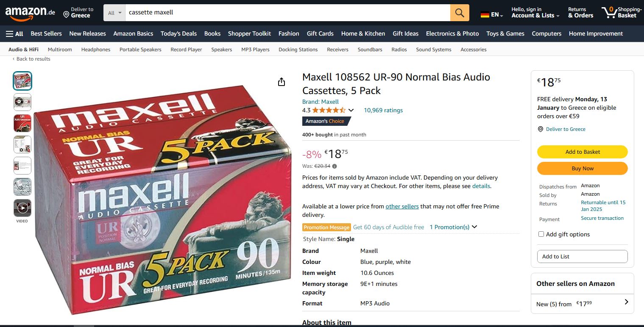This screenshot has height=327, width=644.
Task: Play the product video thumbnail
Action: pyautogui.click(x=22, y=208)
